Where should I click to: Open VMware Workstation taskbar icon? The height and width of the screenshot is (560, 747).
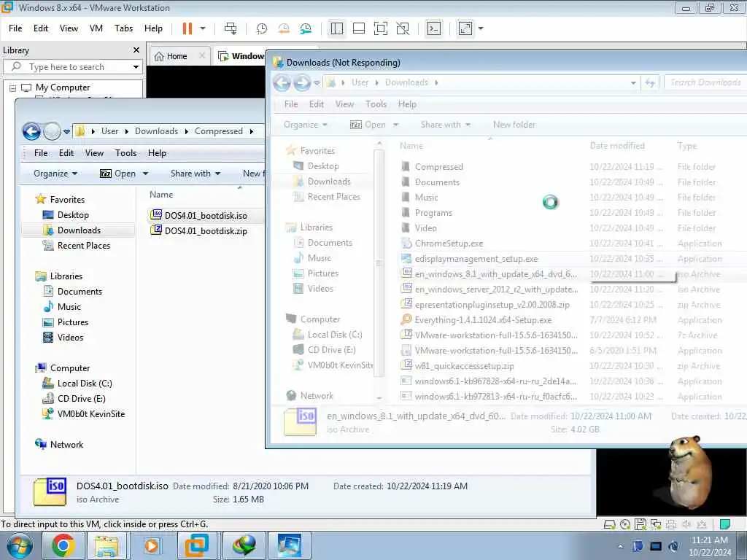[x=196, y=545]
